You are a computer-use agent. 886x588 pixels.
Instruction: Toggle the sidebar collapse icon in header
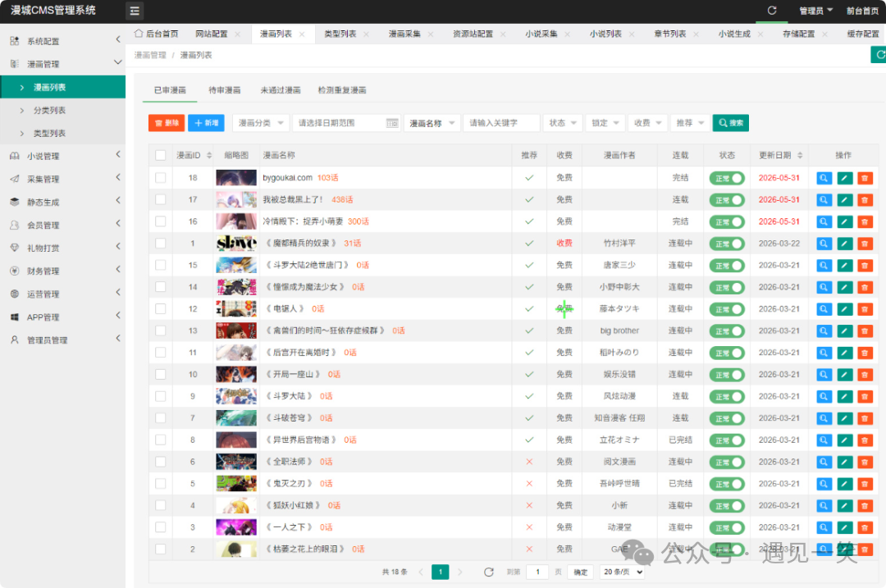click(135, 11)
